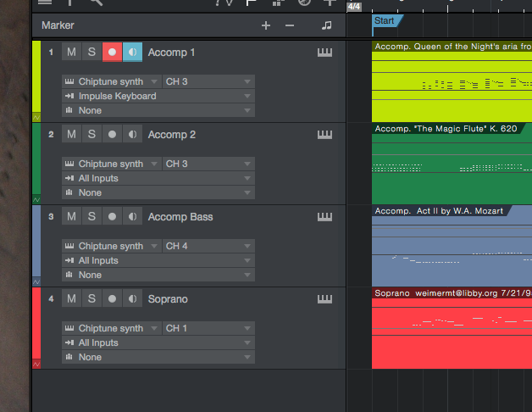Disarm record on Accomp 1
This screenshot has height=412, width=532.
pyautogui.click(x=112, y=52)
